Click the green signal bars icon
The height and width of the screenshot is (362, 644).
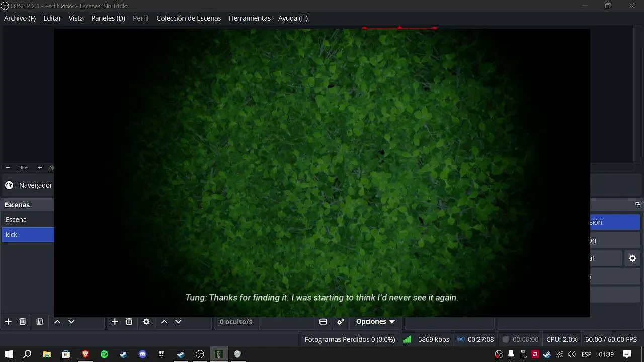(407, 339)
